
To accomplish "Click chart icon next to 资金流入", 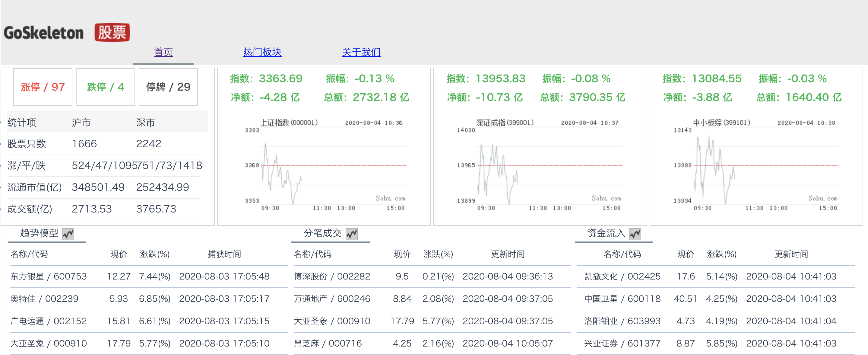I will [635, 234].
